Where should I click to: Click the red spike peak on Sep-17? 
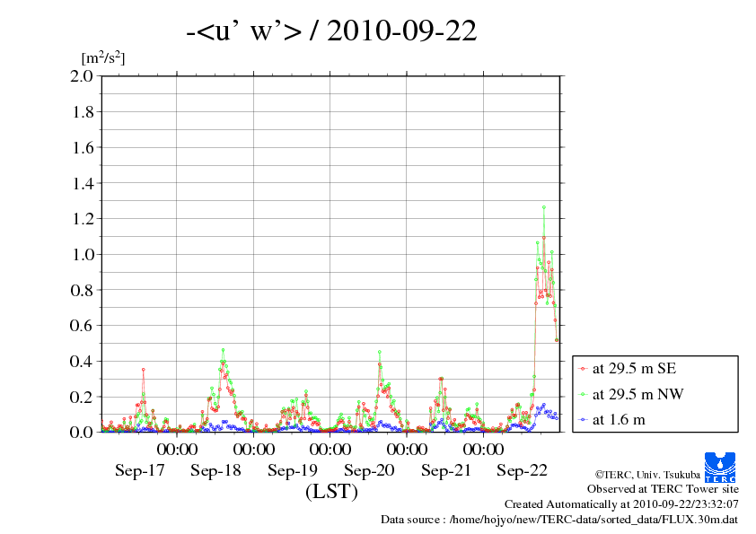coord(143,370)
